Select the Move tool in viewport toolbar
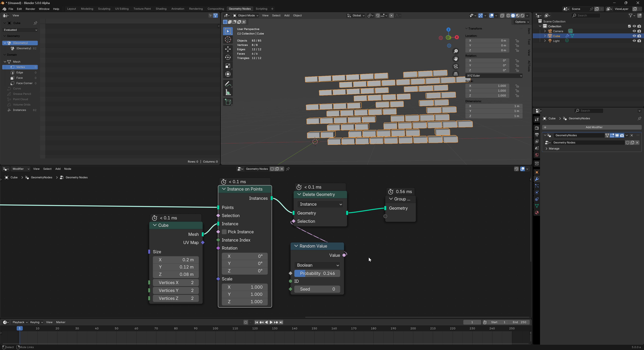Viewport: 644px width, 350px height. [228, 49]
